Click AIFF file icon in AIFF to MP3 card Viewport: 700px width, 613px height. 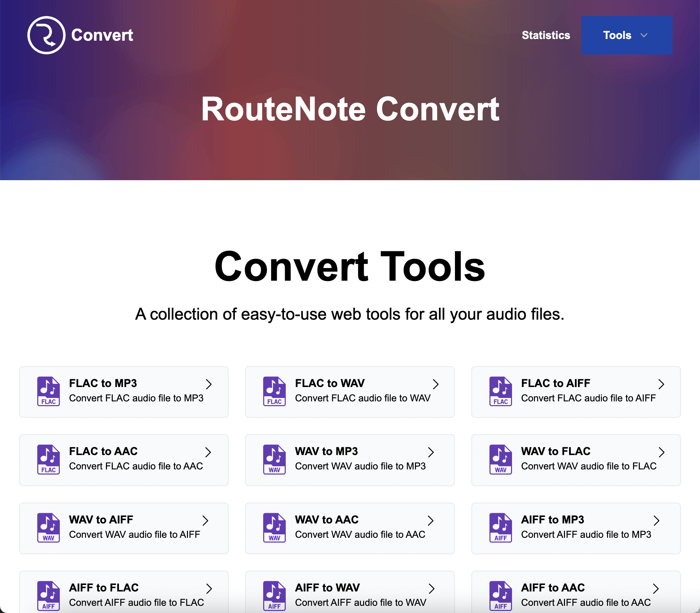click(x=500, y=528)
